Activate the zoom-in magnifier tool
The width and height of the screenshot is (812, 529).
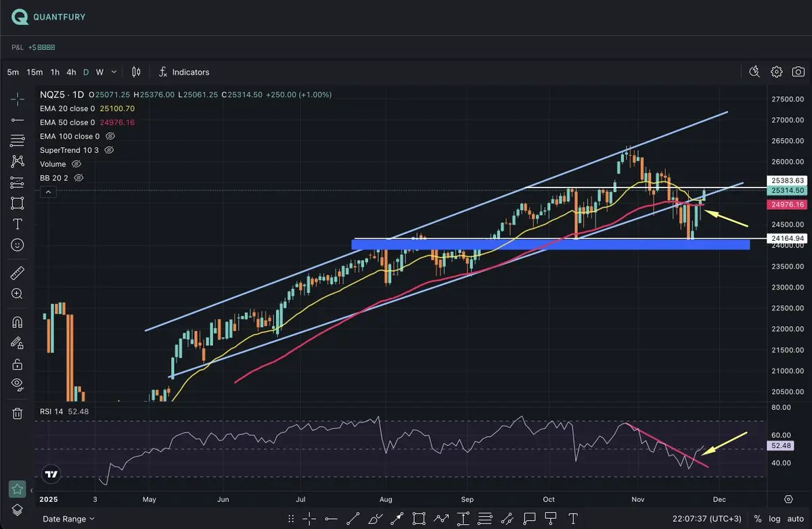(x=18, y=294)
